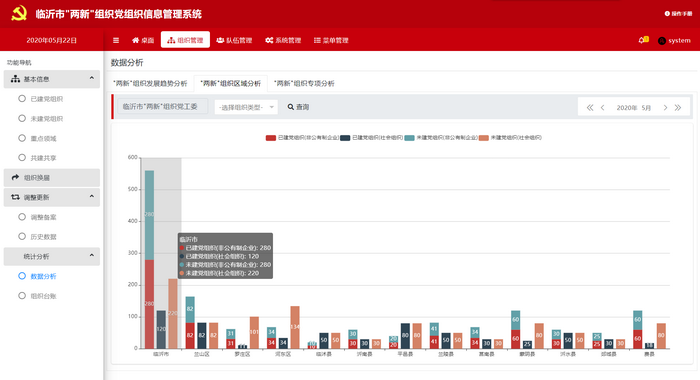Click the 查询 search button
Screen dimensions: 700x380
(298, 107)
